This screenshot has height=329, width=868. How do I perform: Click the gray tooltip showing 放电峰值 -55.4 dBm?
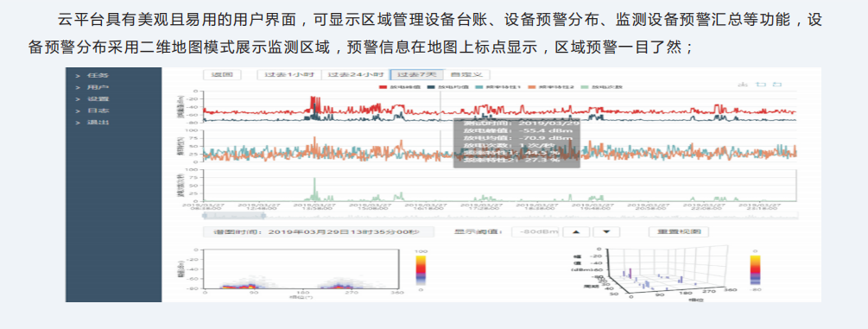click(516, 142)
